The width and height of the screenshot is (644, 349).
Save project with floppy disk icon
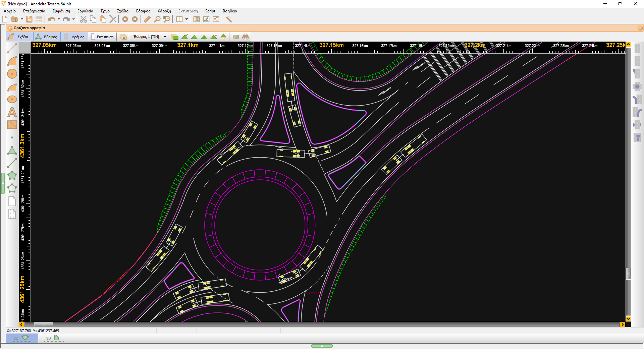(29, 19)
